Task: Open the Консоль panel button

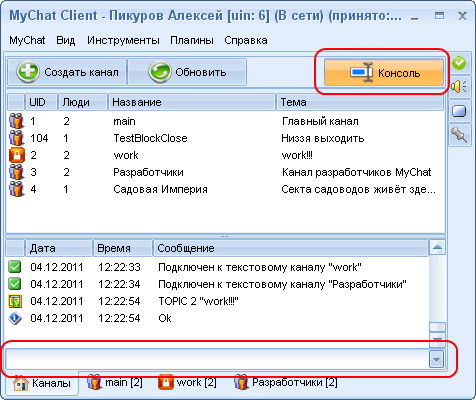Action: (384, 72)
